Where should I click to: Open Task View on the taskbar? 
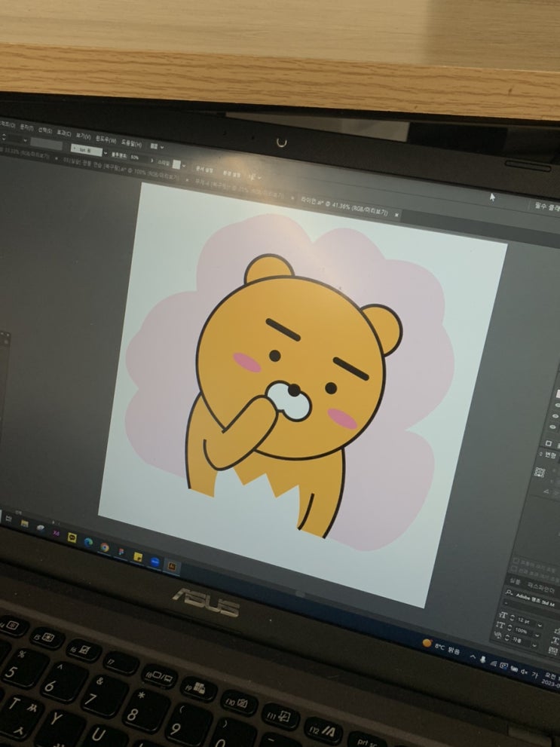[8, 519]
